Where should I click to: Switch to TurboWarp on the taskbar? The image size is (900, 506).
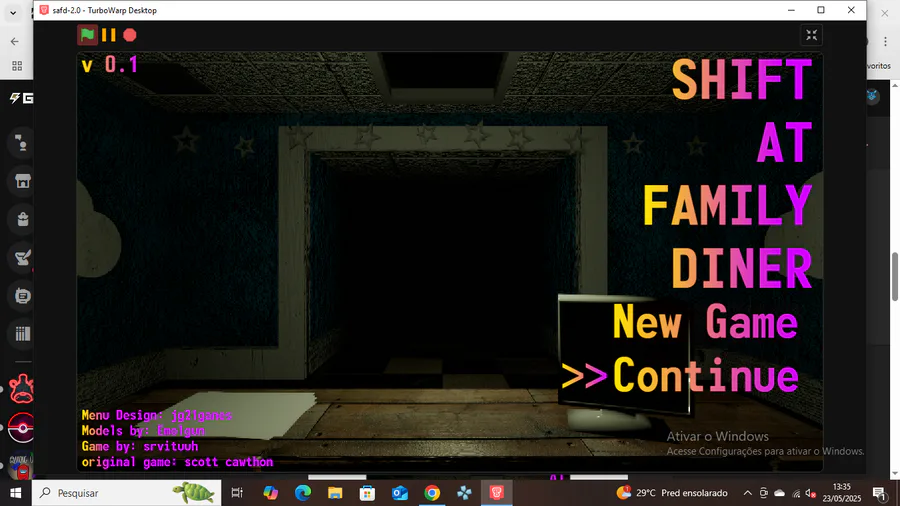496,493
